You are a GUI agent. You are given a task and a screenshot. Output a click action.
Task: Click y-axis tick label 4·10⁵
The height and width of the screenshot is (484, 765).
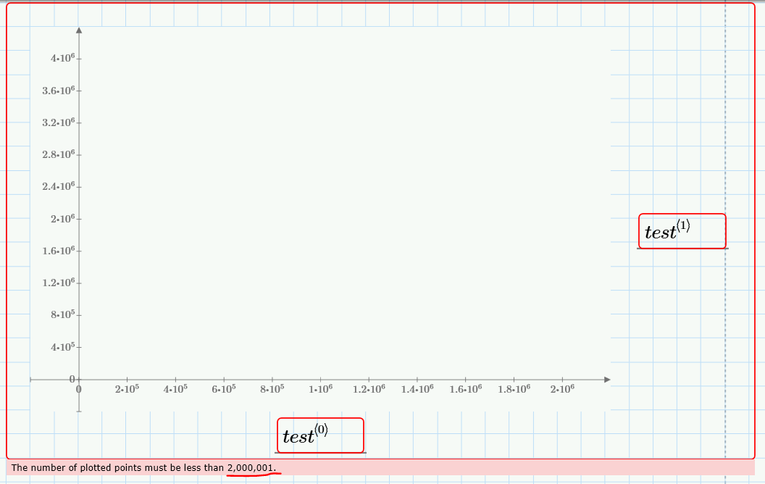coord(62,347)
